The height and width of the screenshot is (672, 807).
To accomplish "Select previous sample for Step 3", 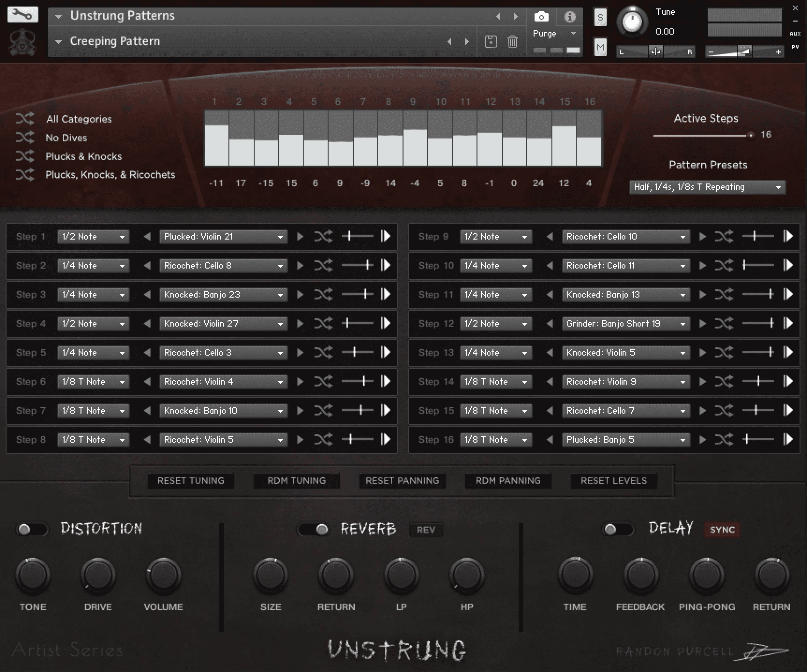I will [147, 294].
